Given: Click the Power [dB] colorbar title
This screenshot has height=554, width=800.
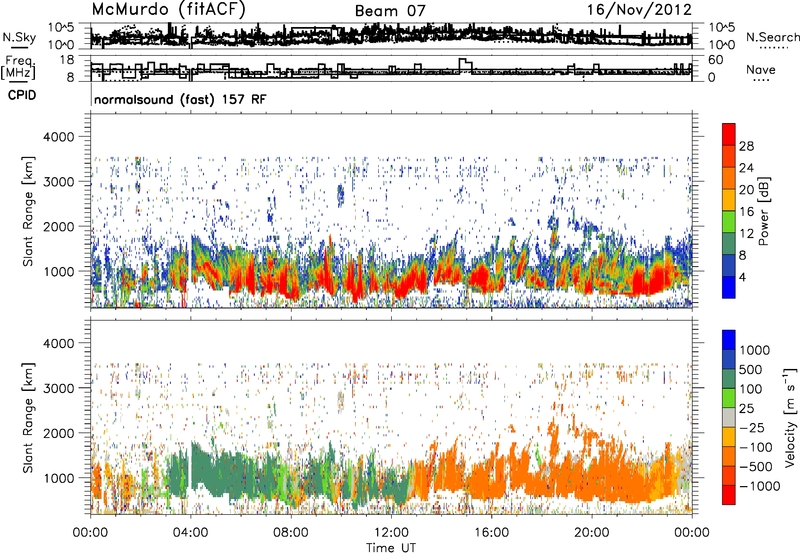Looking at the screenshot, I should point(764,211).
